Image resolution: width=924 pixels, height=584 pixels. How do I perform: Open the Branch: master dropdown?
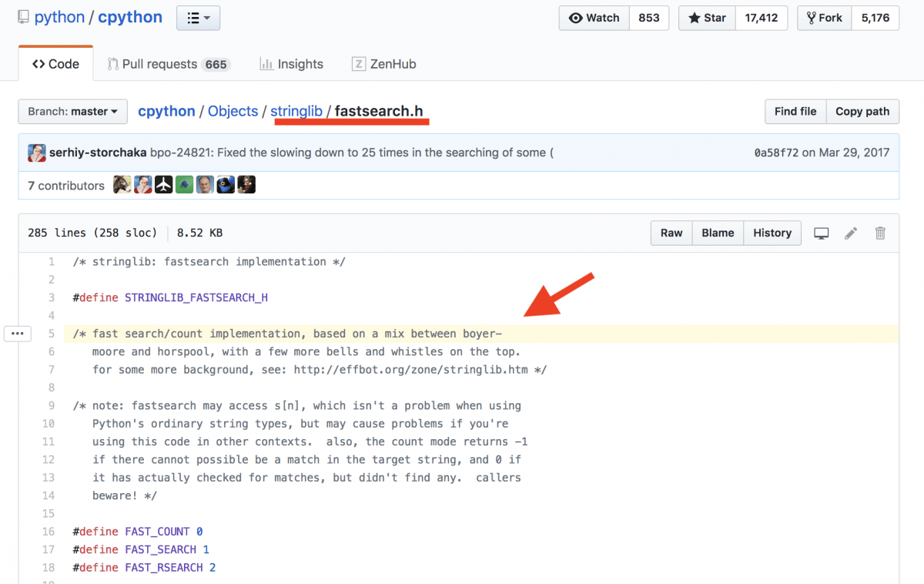click(x=72, y=111)
